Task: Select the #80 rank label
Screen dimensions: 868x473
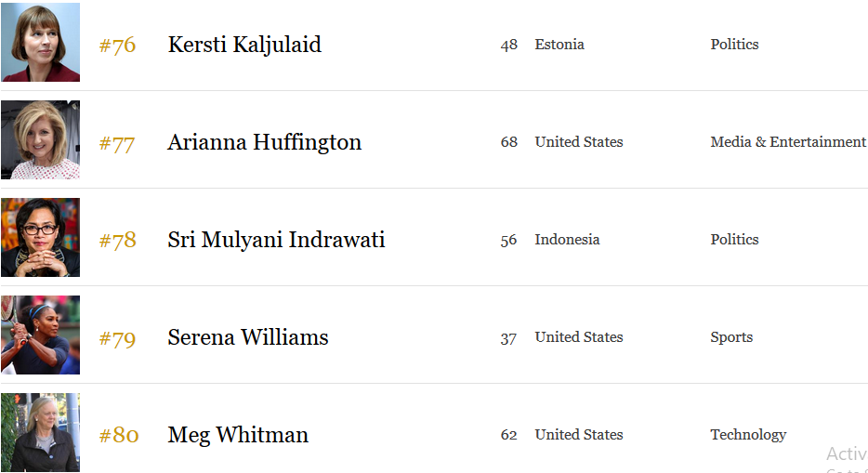Action: point(118,436)
